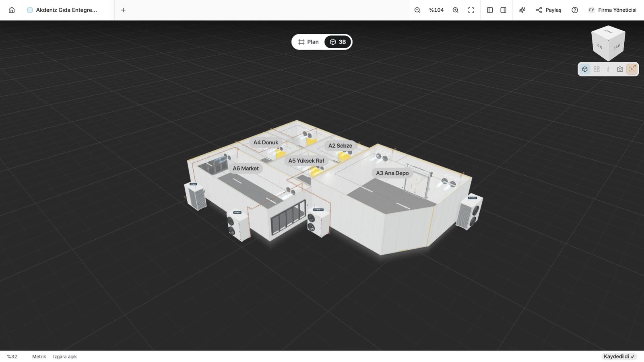Change the Metrik unit setting
The image size is (644, 362).
(39, 356)
